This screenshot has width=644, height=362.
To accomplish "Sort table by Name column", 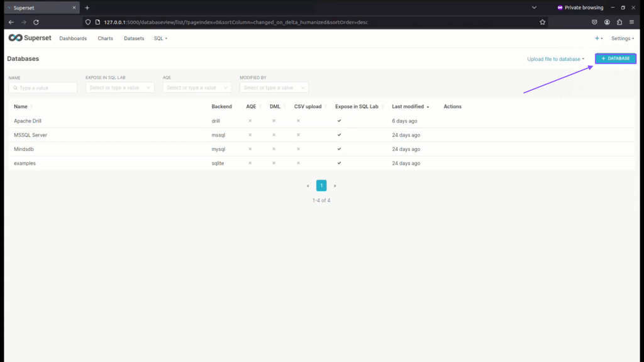I will [23, 106].
